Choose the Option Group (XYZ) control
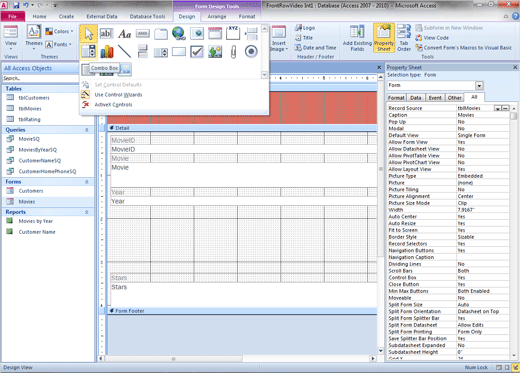The width and height of the screenshot is (520, 373). [233, 33]
